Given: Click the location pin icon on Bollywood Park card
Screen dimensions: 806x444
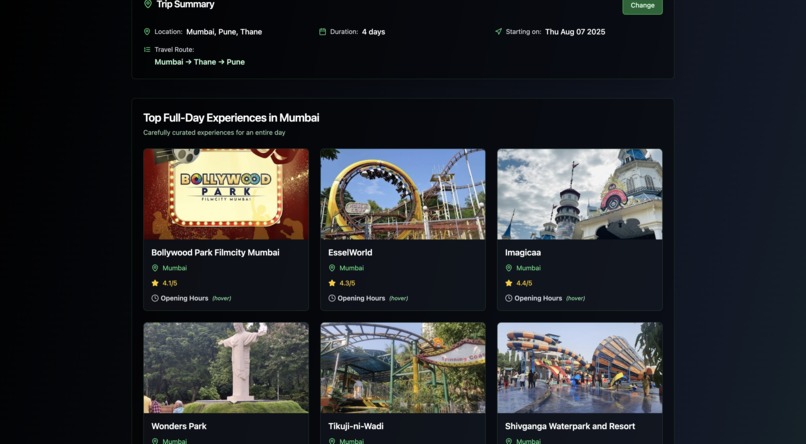Looking at the screenshot, I should (155, 268).
